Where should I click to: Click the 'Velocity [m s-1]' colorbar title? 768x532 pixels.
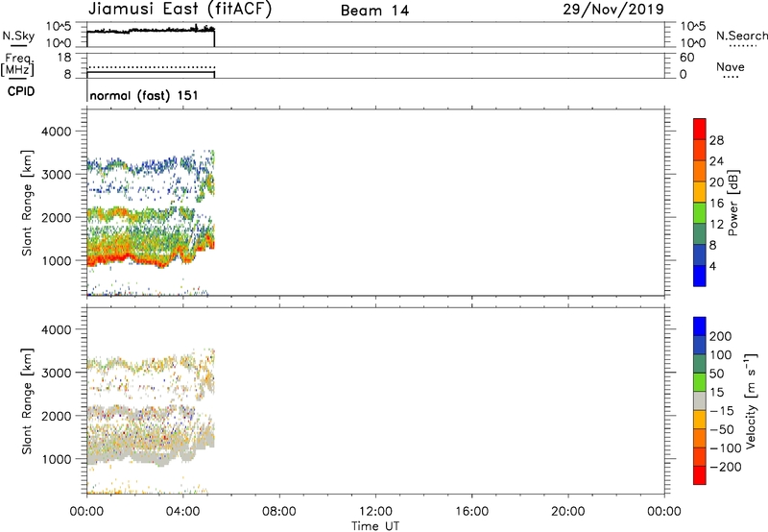751,400
